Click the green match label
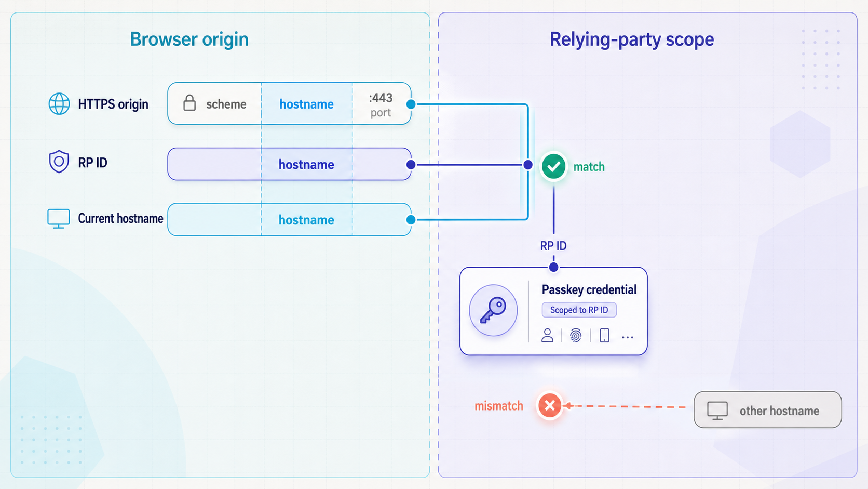Viewport: 868px width, 489px height. pos(589,167)
